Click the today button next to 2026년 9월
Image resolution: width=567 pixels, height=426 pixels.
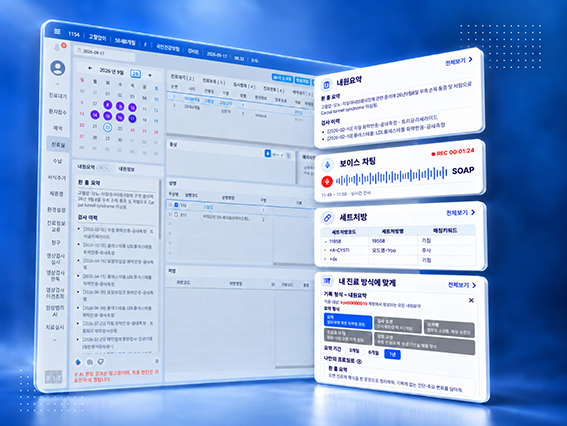pyautogui.click(x=135, y=73)
